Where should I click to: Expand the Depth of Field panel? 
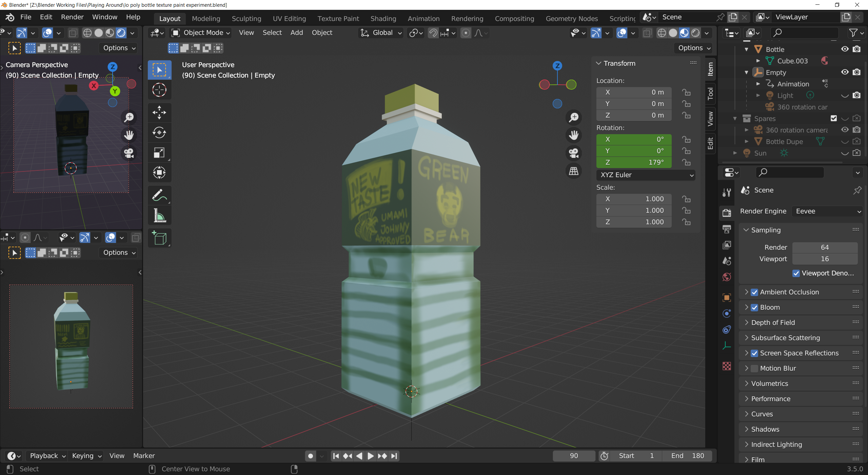[x=773, y=323]
